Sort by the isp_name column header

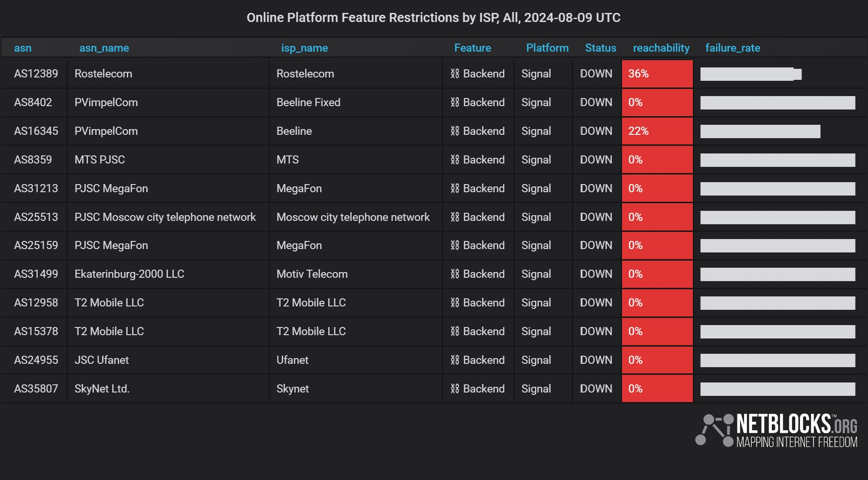point(304,48)
